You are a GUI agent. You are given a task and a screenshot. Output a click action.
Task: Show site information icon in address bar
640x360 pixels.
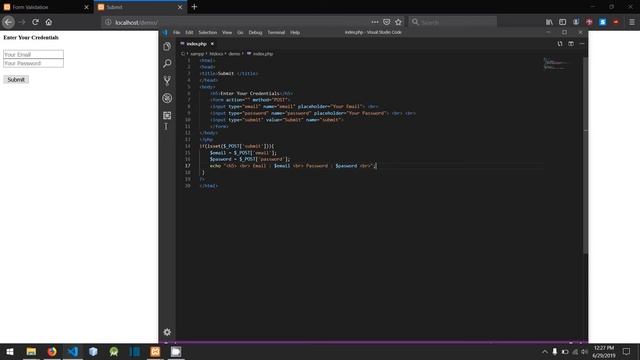pyautogui.click(x=108, y=22)
